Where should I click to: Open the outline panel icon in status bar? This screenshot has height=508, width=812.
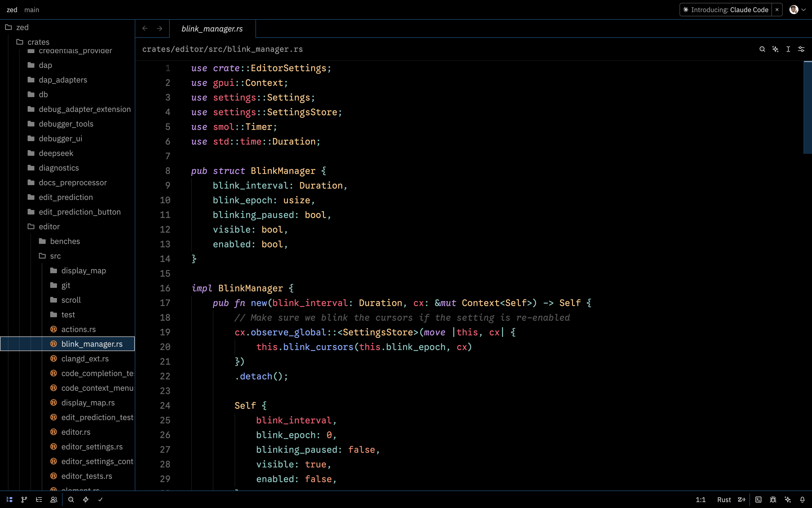coord(39,500)
